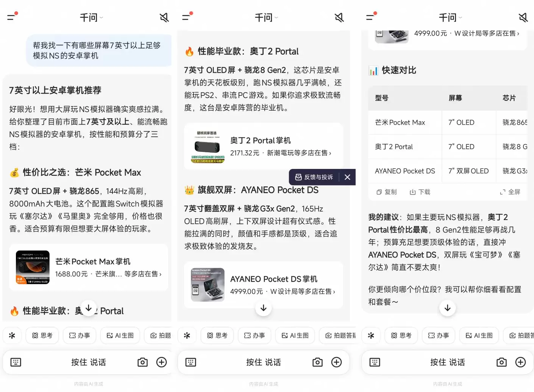Toggle the mute speaker icon on left screen
The image size is (534, 392).
tap(164, 17)
